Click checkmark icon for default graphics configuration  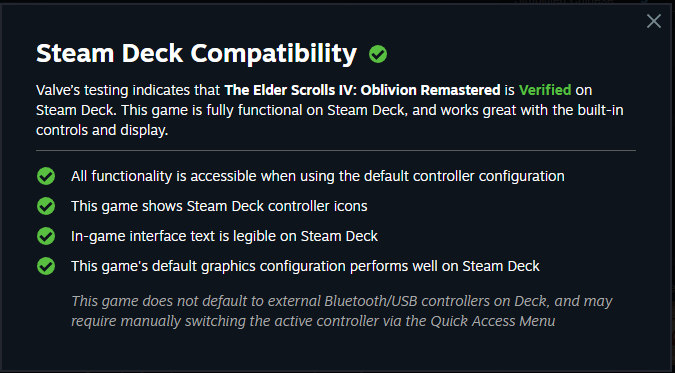coord(46,266)
